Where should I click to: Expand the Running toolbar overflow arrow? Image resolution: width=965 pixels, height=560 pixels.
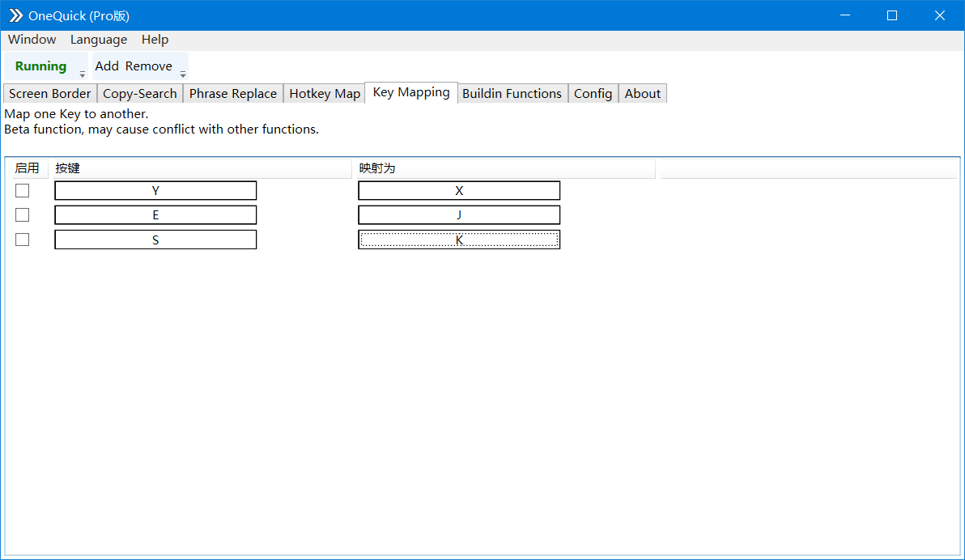click(83, 74)
